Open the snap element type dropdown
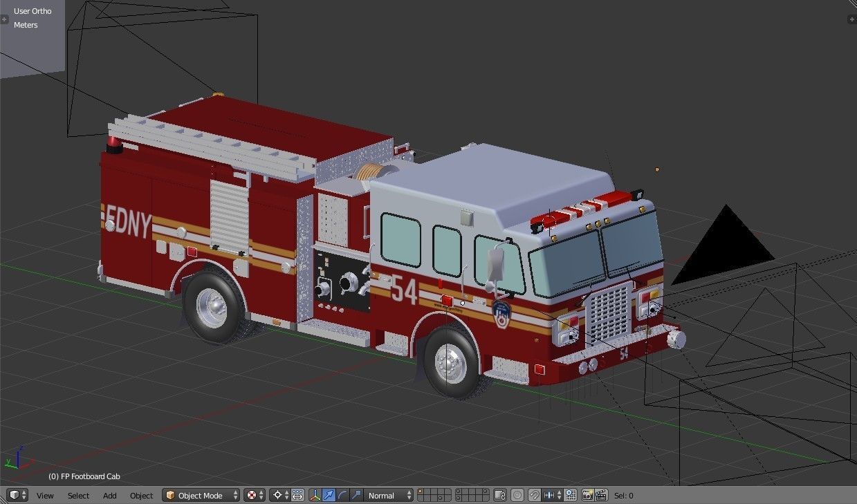This screenshot has height=504, width=857. [553, 495]
